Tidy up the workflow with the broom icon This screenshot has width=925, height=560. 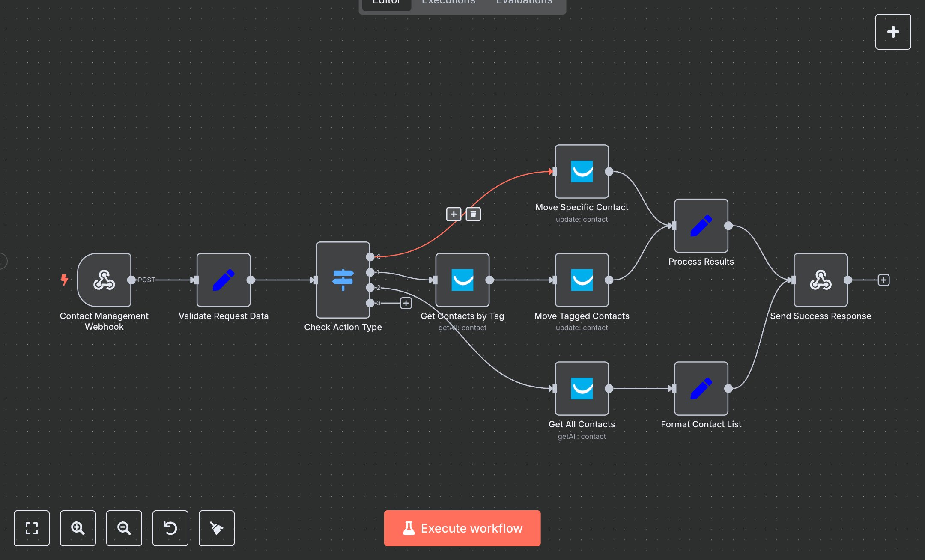pos(216,528)
